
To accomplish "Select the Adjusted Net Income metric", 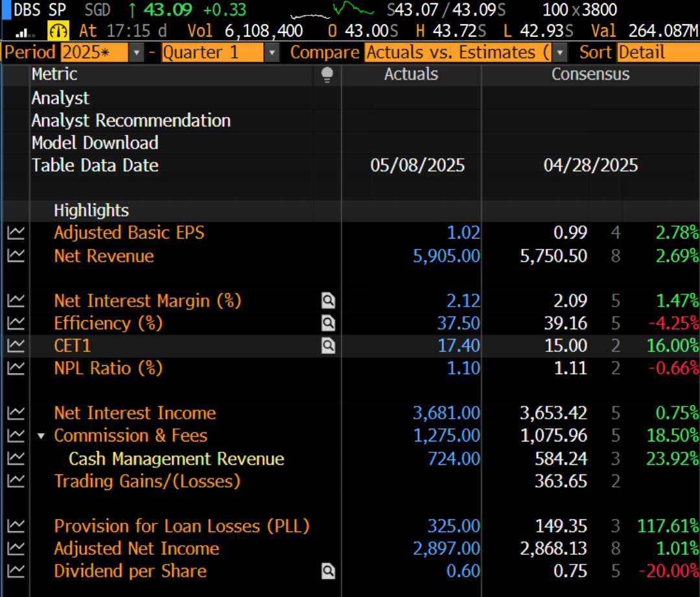I will point(137,548).
